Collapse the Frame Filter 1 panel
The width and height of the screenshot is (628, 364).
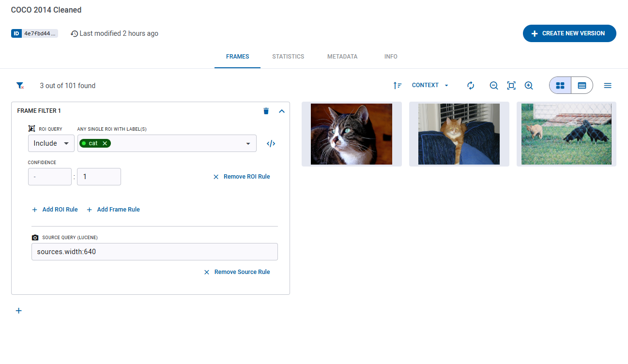[x=282, y=111]
